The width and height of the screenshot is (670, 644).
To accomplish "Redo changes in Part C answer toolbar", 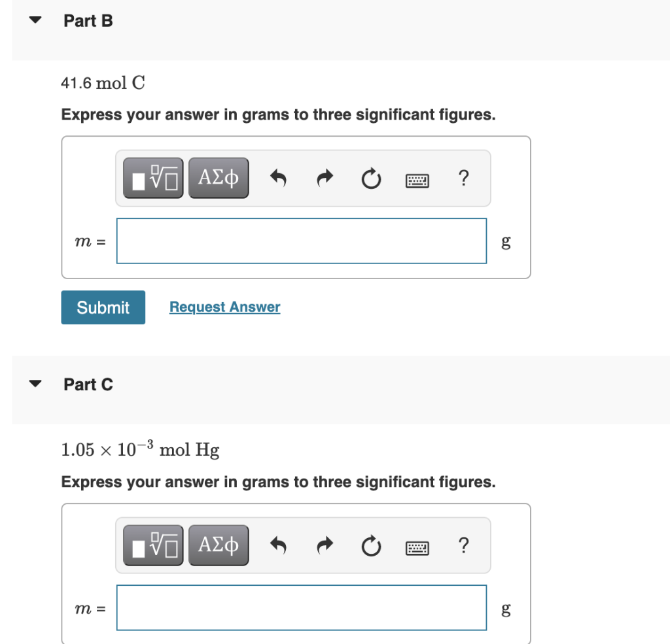I will 324,545.
